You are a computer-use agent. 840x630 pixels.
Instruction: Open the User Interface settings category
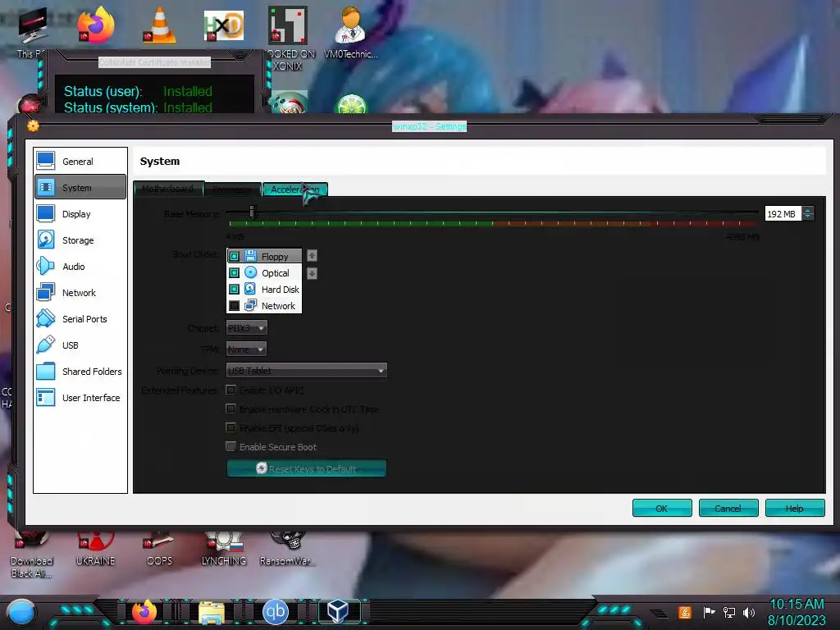pyautogui.click(x=80, y=398)
